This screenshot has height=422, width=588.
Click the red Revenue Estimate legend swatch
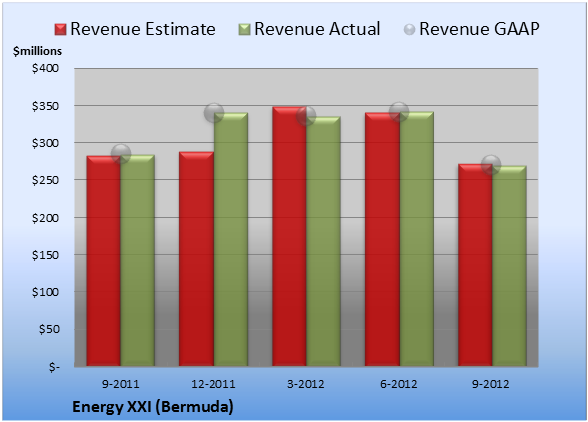click(x=60, y=30)
